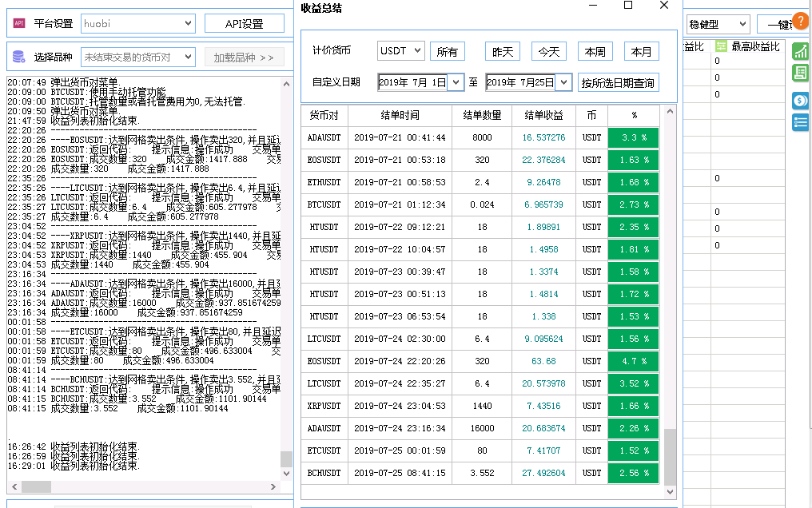Click the log horizontal scroll right arrow

[x=273, y=486]
